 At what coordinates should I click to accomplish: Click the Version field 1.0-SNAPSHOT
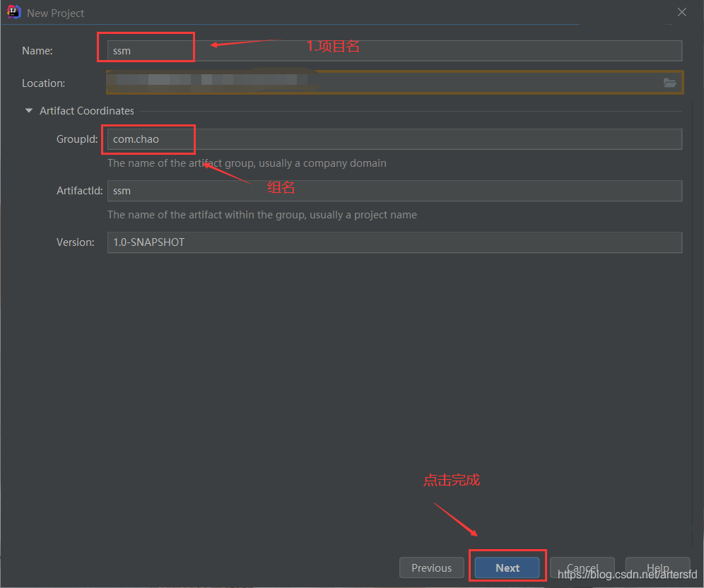tap(394, 242)
